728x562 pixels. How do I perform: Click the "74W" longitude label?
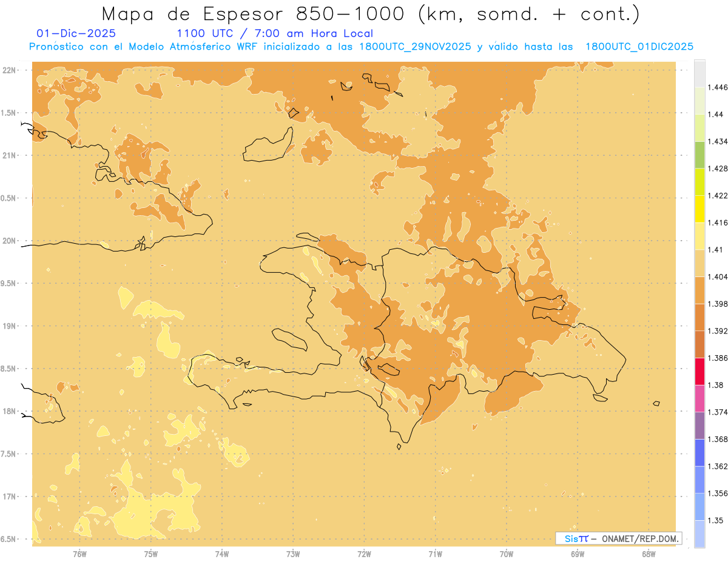click(x=221, y=554)
